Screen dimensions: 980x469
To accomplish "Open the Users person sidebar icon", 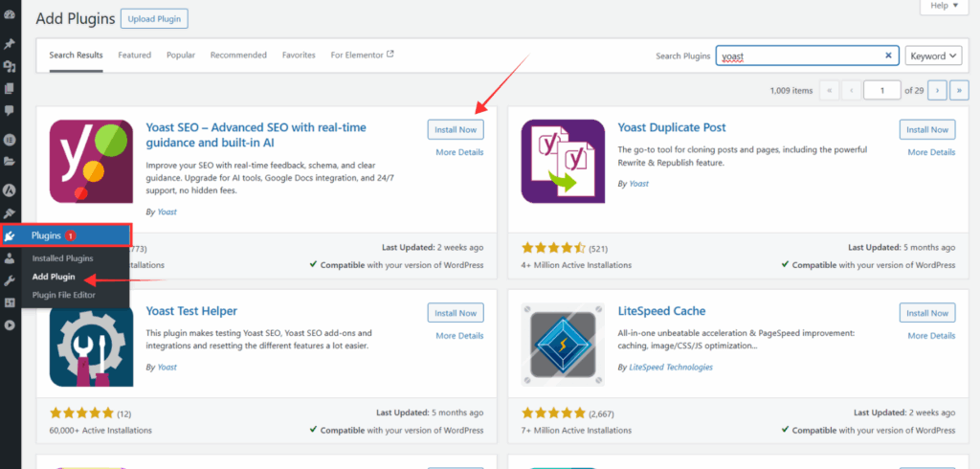I will point(10,258).
